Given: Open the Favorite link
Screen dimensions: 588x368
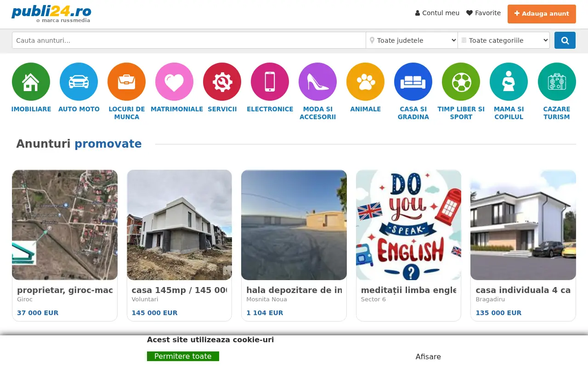Looking at the screenshot, I should [483, 13].
